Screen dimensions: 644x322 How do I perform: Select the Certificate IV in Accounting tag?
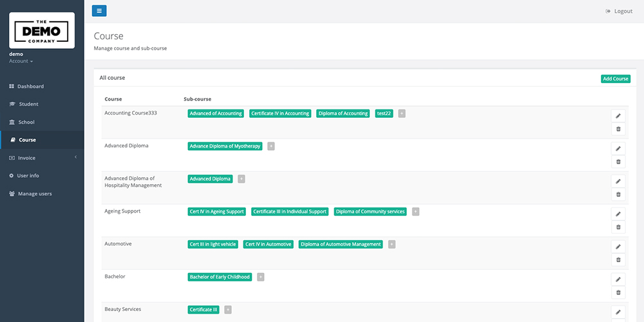tap(280, 113)
